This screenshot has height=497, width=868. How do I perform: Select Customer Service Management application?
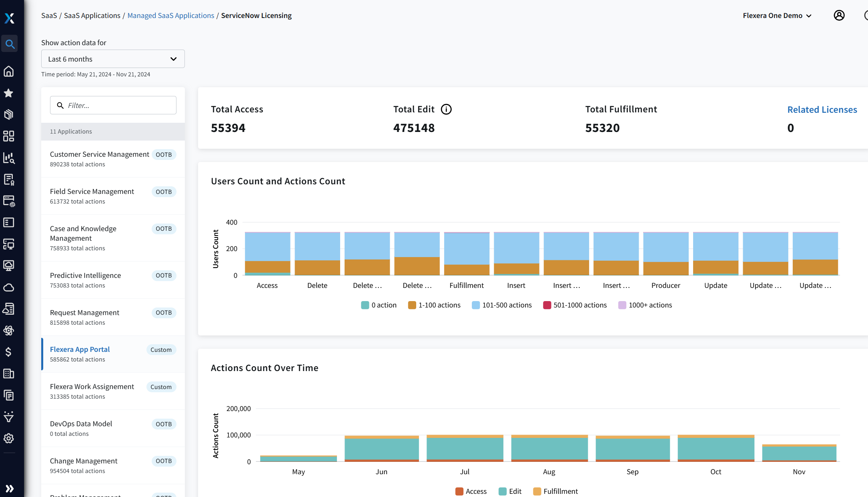click(99, 155)
